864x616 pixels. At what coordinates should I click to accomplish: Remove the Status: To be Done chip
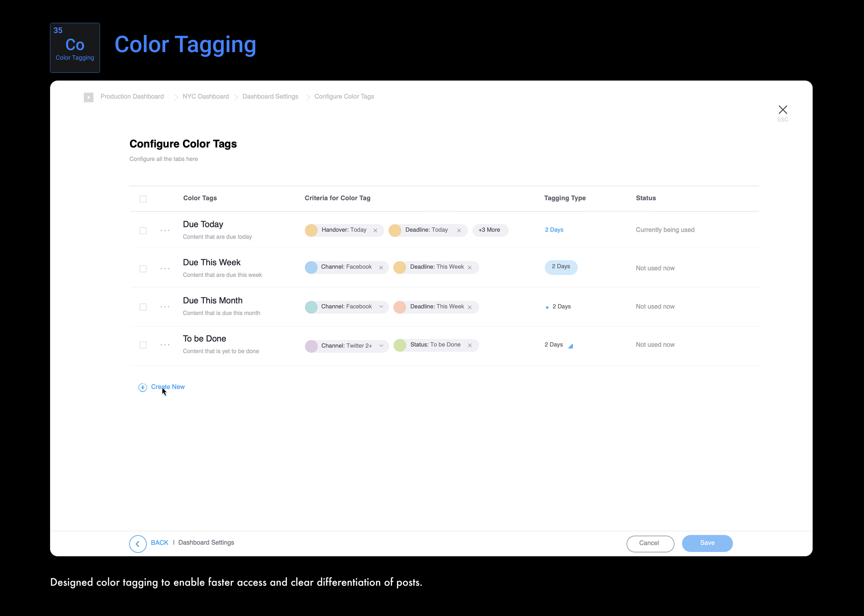[470, 345]
